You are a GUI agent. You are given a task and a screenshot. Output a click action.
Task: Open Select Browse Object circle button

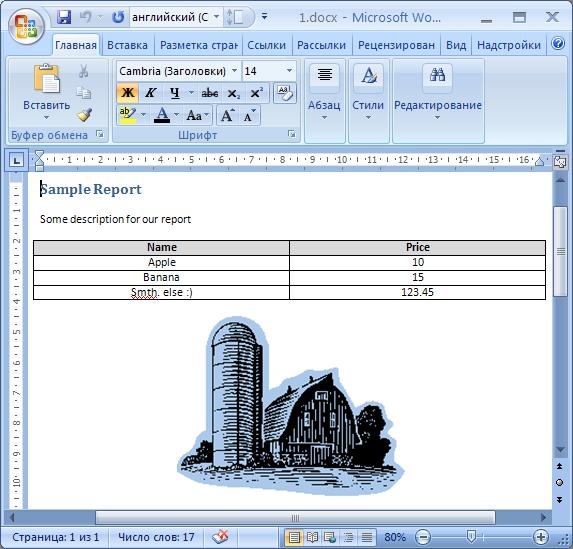(559, 483)
